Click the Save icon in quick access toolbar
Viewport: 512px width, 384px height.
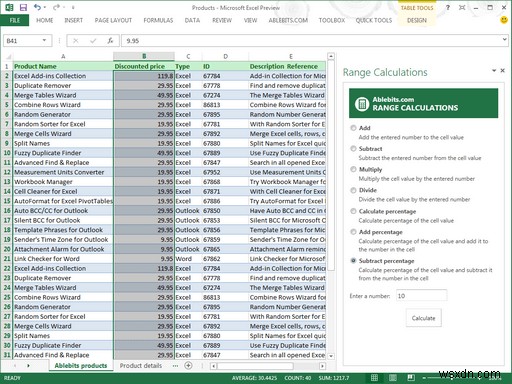point(23,7)
